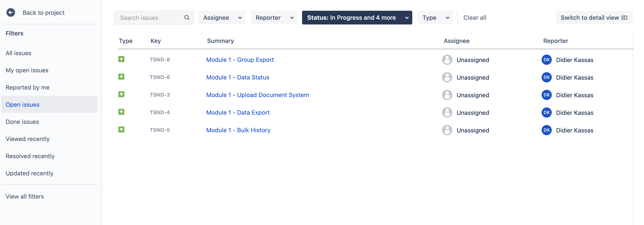Expand the Reporter filter dropdown
644x225 pixels.
(274, 18)
